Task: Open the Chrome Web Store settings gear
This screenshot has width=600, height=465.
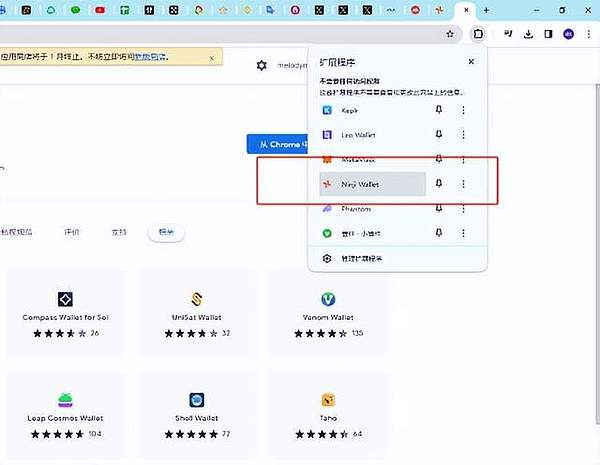Action: pyautogui.click(x=262, y=65)
